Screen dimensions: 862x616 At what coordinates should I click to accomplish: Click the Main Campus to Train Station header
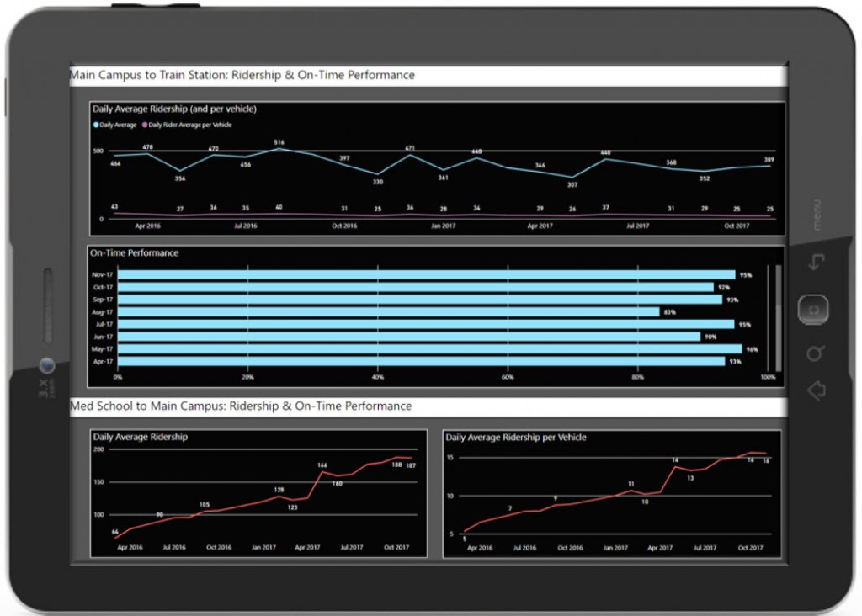click(242, 75)
